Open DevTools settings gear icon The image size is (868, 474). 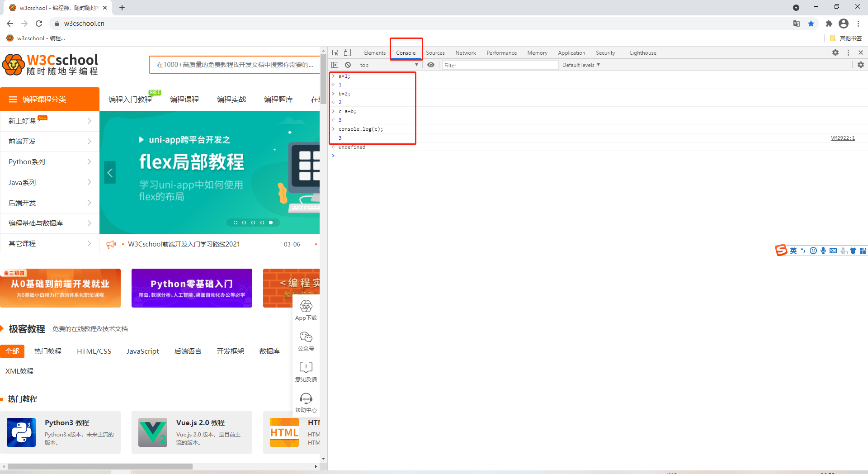pyautogui.click(x=835, y=53)
